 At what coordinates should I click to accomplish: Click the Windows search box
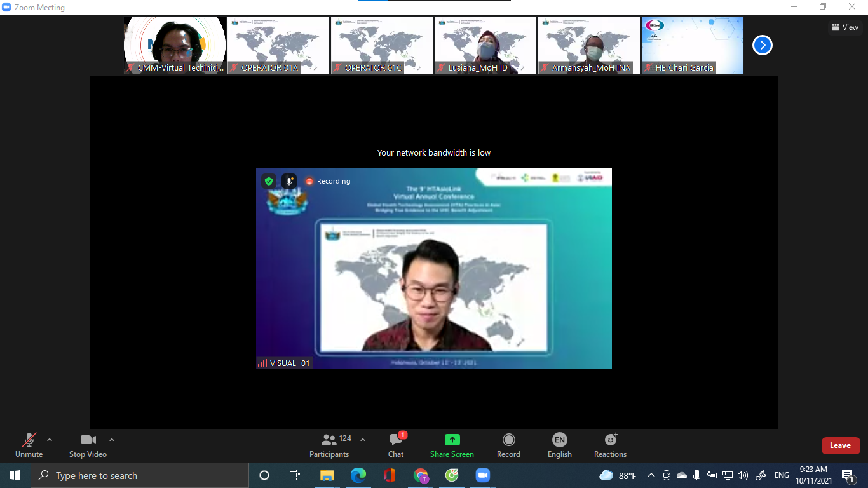(140, 475)
